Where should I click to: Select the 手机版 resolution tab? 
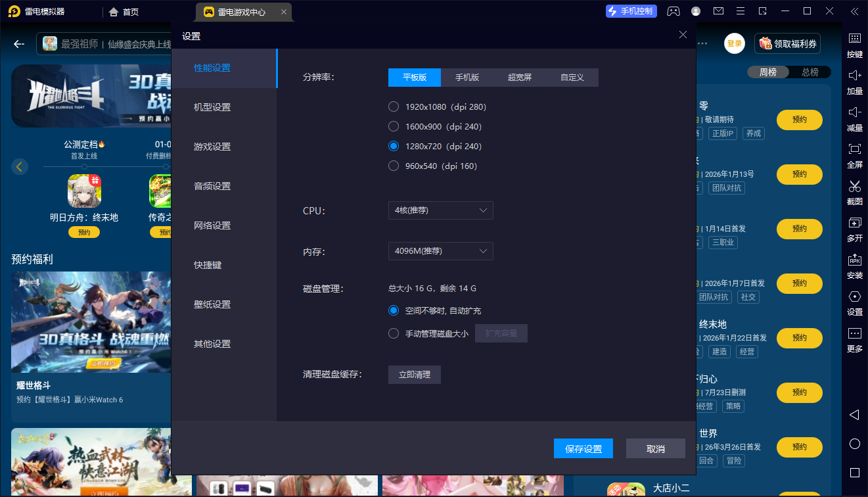pos(467,78)
